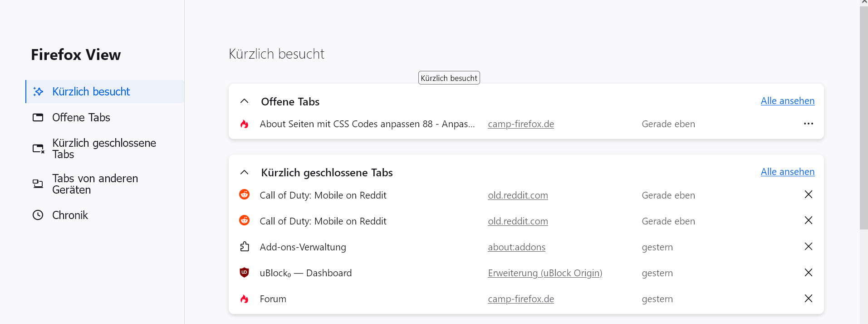Click the uBlock Origin shield icon
Screen dimensions: 868x324
point(245,273)
